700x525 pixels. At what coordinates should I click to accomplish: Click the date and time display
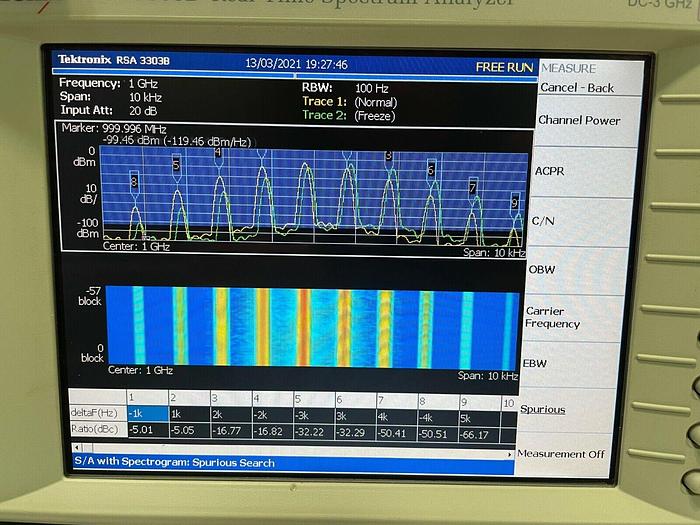point(296,64)
